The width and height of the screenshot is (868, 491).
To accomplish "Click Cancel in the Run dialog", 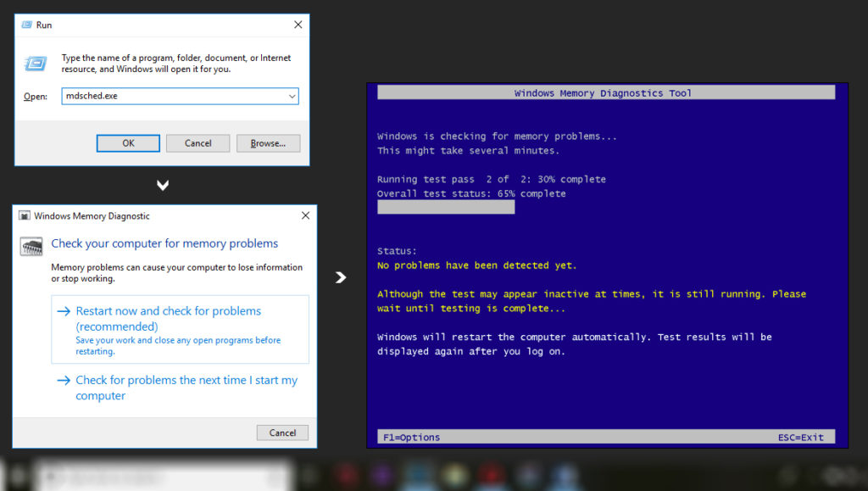I will [198, 142].
